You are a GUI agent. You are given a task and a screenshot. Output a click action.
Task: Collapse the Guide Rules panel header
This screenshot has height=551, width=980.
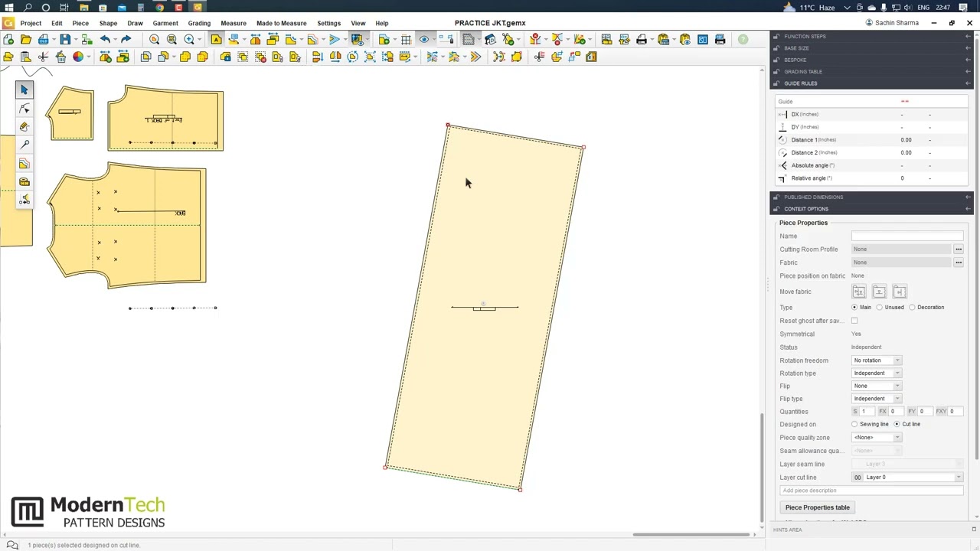[871, 83]
